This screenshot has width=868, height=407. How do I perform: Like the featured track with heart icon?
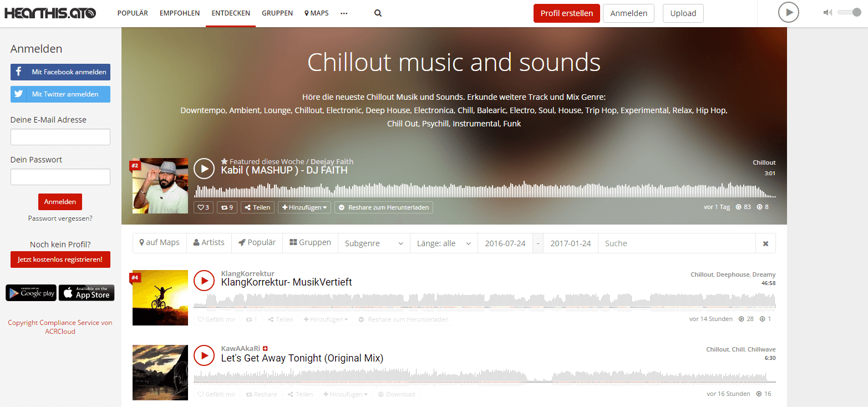click(203, 207)
